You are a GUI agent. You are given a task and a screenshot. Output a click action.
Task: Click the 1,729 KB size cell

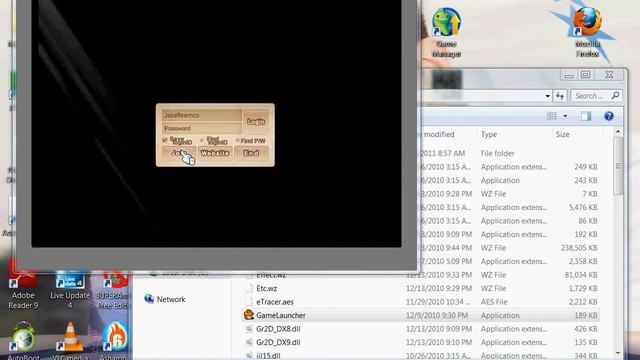pos(583,288)
